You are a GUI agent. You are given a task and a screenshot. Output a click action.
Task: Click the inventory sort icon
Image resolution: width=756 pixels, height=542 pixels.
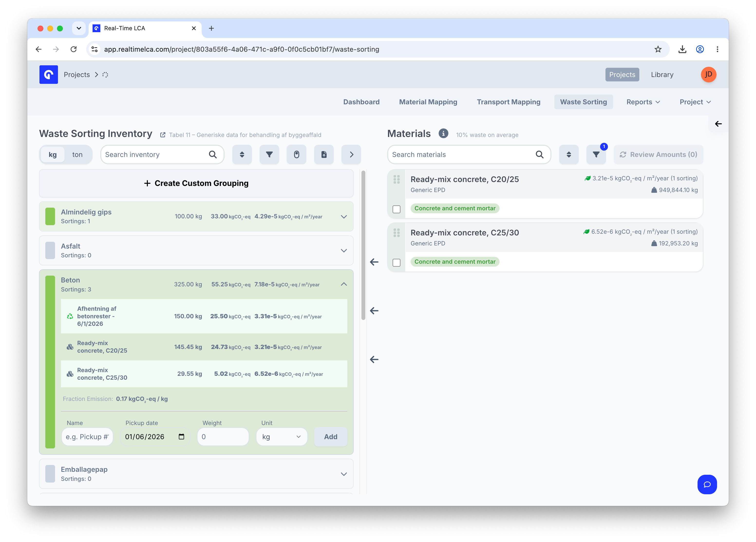(x=242, y=155)
